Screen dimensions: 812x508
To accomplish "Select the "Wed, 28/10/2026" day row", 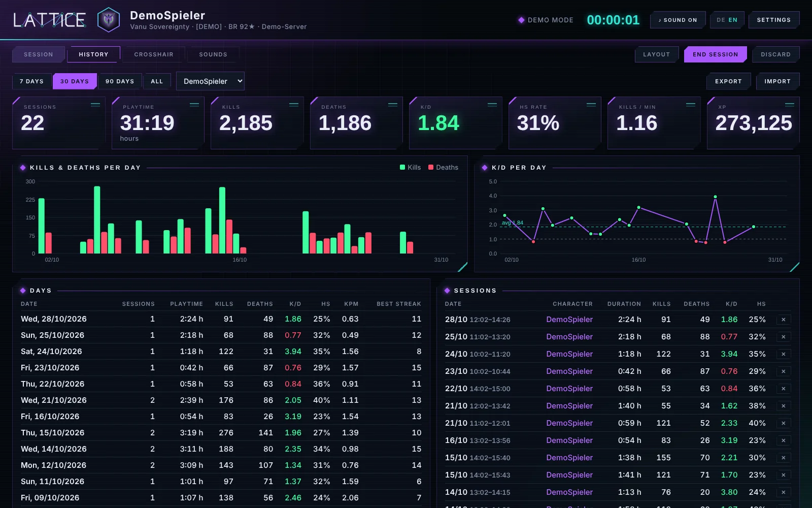I will 221,319.
